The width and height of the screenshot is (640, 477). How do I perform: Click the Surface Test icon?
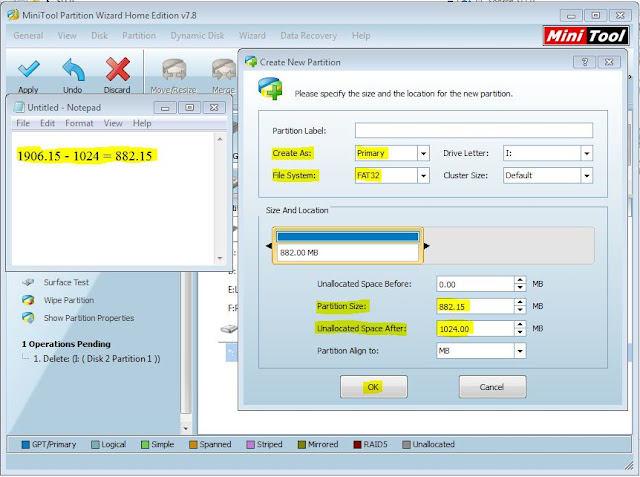click(x=28, y=282)
